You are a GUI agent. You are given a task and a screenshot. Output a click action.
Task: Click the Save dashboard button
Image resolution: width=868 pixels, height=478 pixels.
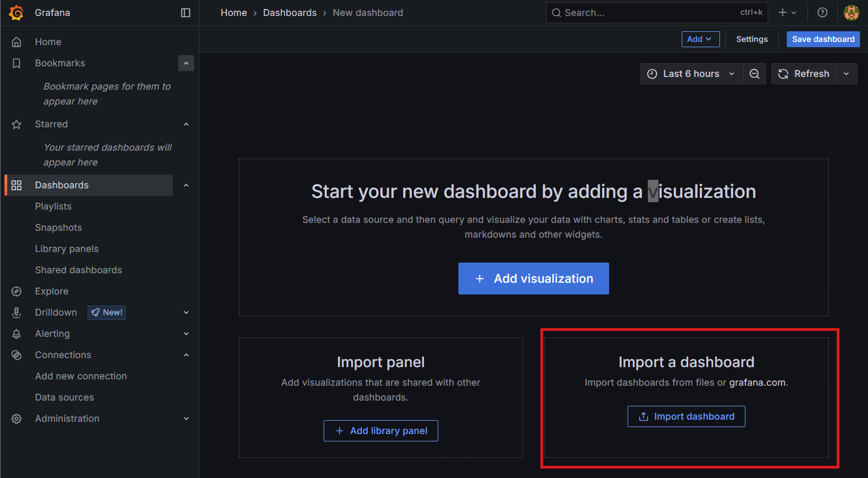coord(823,39)
